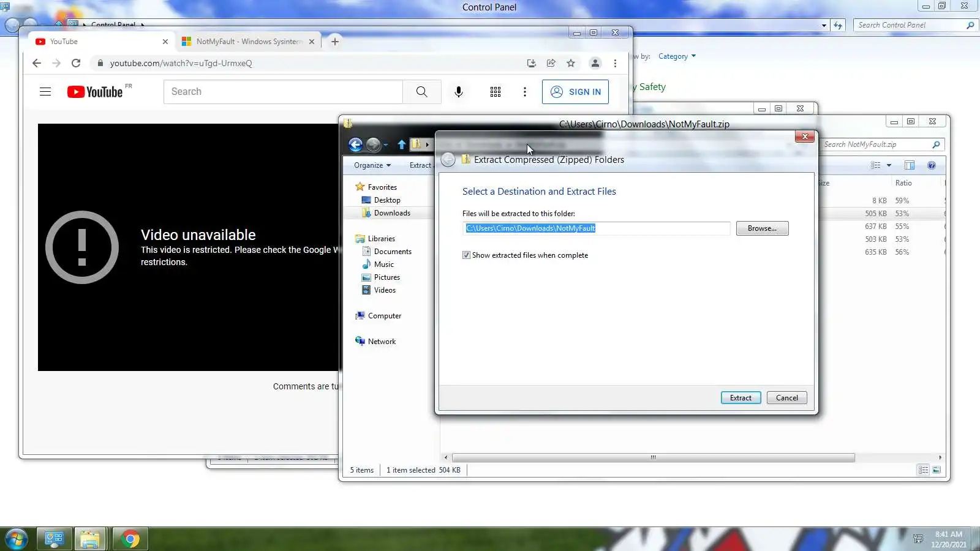Click the wizard back arrow in Extract dialog
This screenshot has width=980, height=551.
[x=448, y=160]
